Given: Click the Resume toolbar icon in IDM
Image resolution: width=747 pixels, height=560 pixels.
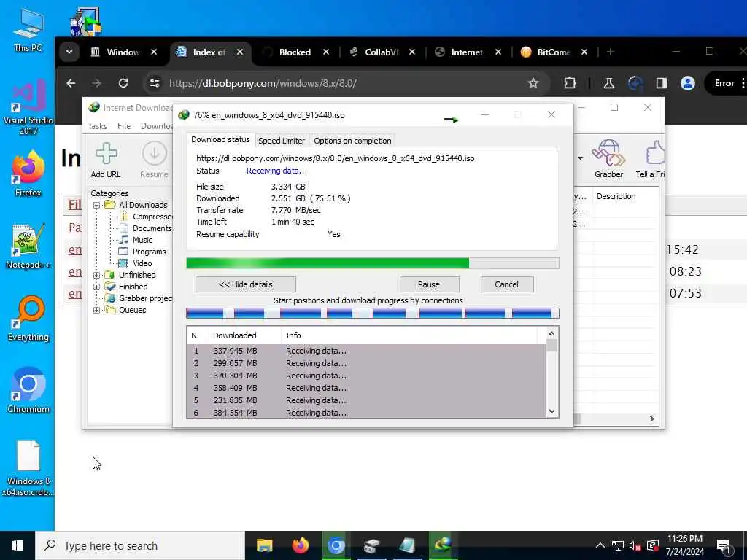Looking at the screenshot, I should tap(155, 154).
